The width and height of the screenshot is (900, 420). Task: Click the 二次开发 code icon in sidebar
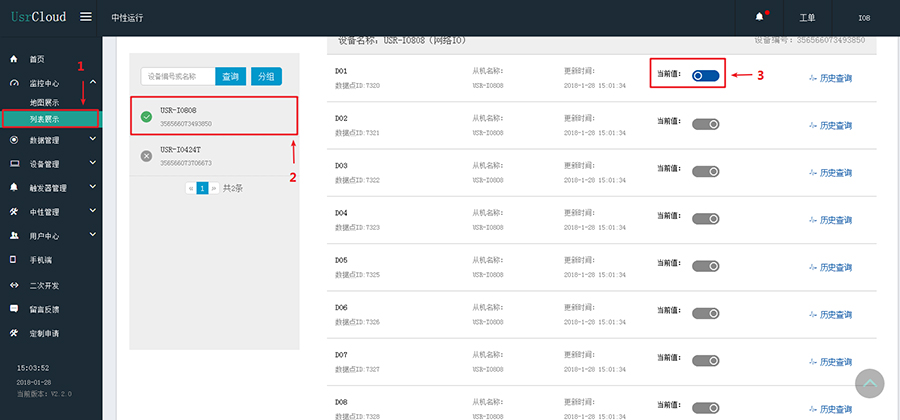pos(13,285)
